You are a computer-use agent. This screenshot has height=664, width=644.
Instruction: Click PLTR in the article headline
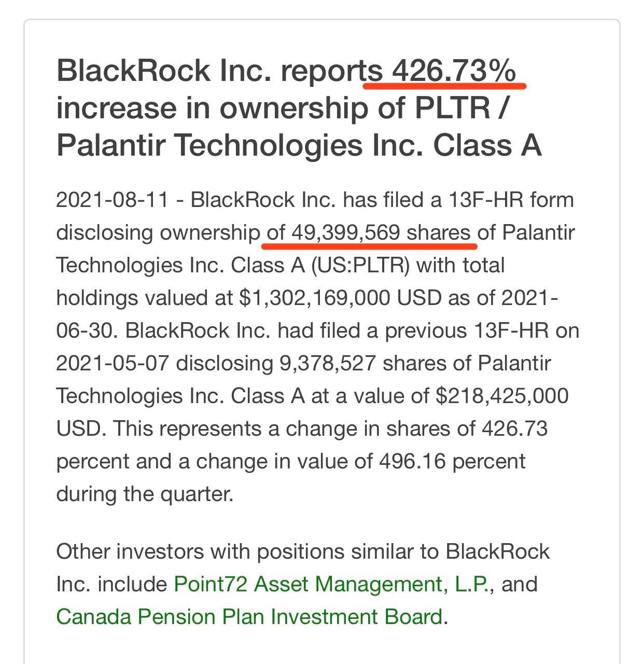[x=452, y=107]
